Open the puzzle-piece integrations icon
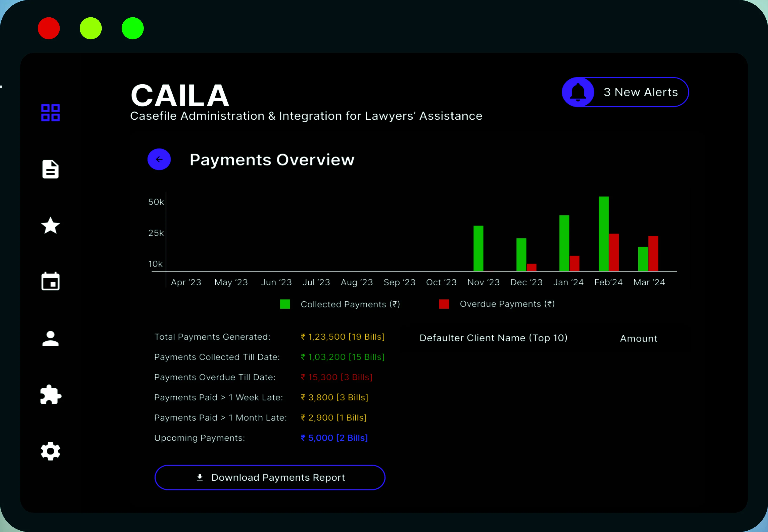This screenshot has width=768, height=532. click(51, 394)
